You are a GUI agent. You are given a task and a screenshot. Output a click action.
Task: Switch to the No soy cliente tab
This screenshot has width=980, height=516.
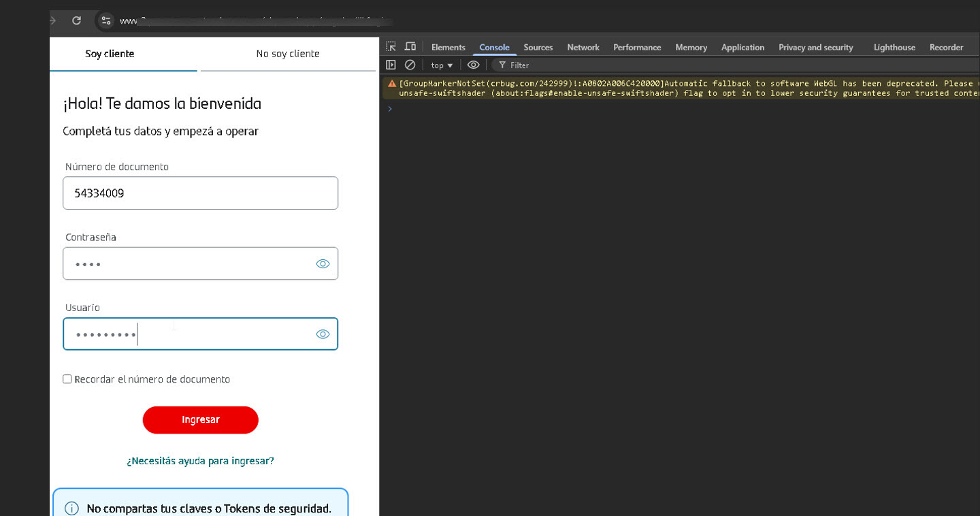pos(287,53)
